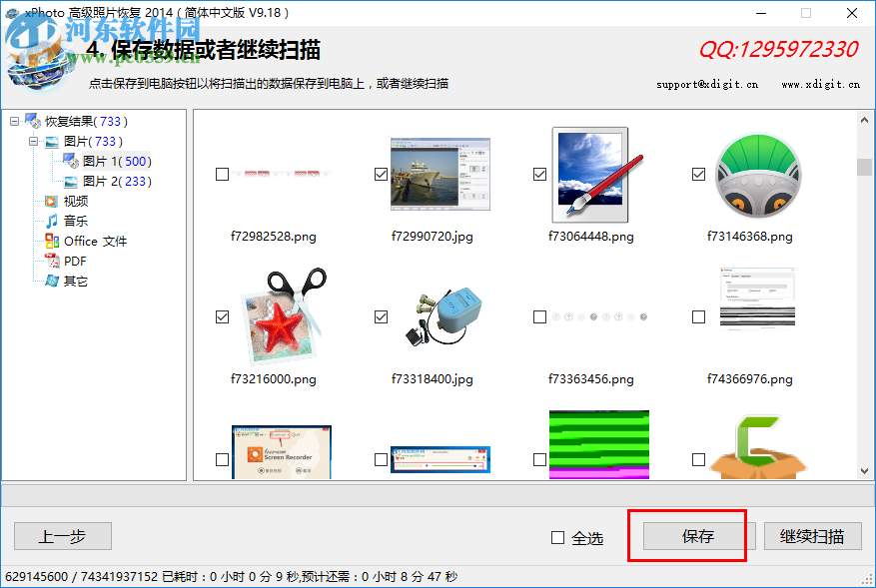This screenshot has width=876, height=588.
Task: Select the 图片 2(233) tree item
Action: coord(118,181)
